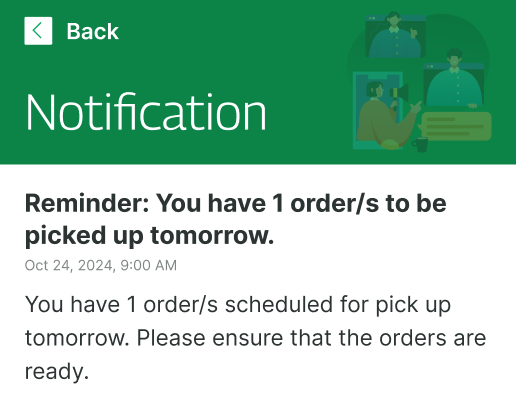Screen dimensions: 516x404
Task: Click 'picked up tomorrow.' in the title
Action: pos(149,236)
